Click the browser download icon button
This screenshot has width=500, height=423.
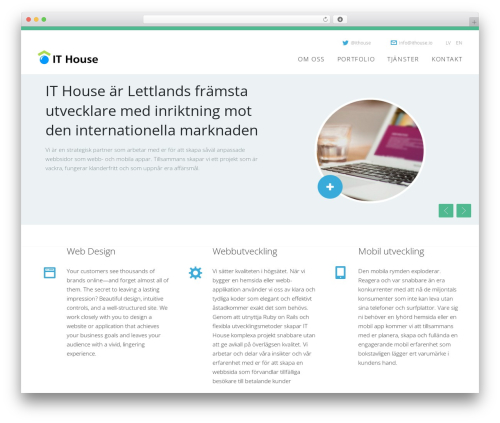click(340, 19)
